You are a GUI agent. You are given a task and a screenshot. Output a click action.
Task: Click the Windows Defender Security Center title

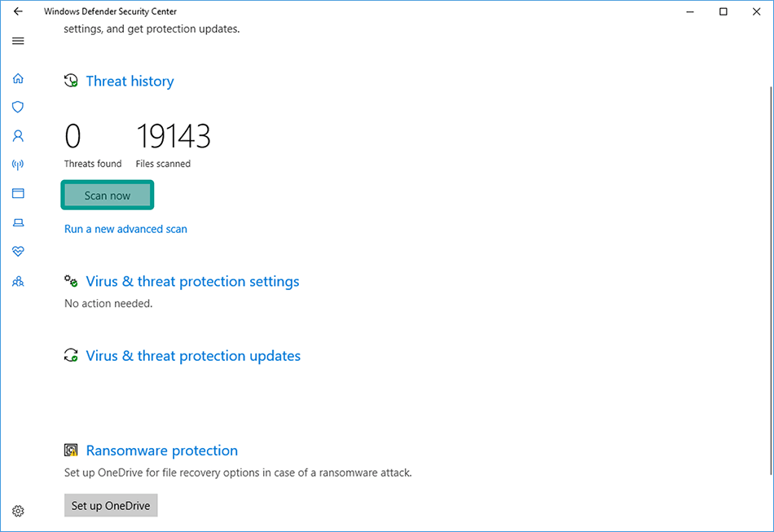(110, 11)
